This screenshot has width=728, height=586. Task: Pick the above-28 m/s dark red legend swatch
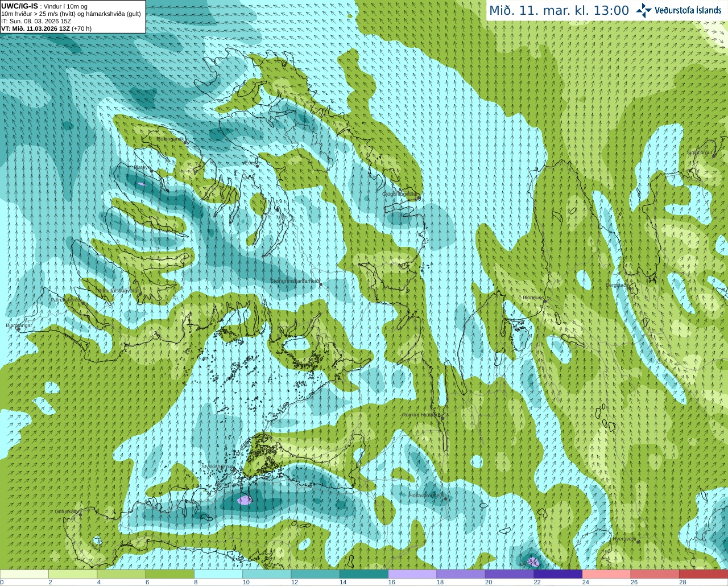(x=704, y=574)
